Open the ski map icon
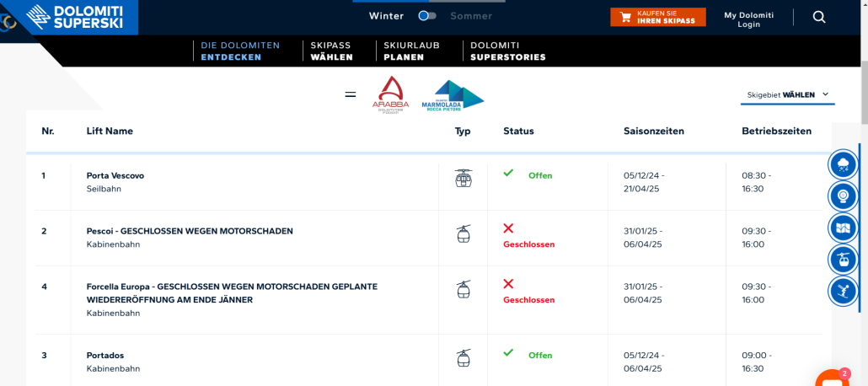Screen dimensions: 868x386 click(843, 228)
